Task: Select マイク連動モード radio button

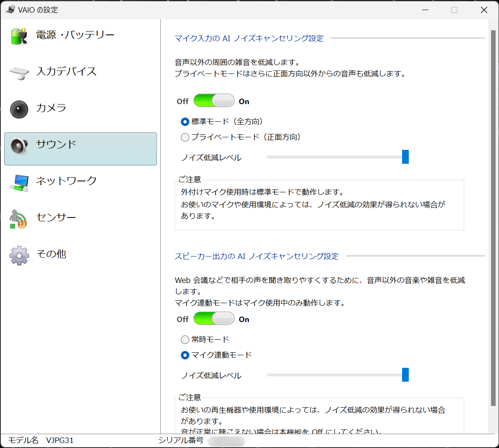Action: click(x=185, y=355)
